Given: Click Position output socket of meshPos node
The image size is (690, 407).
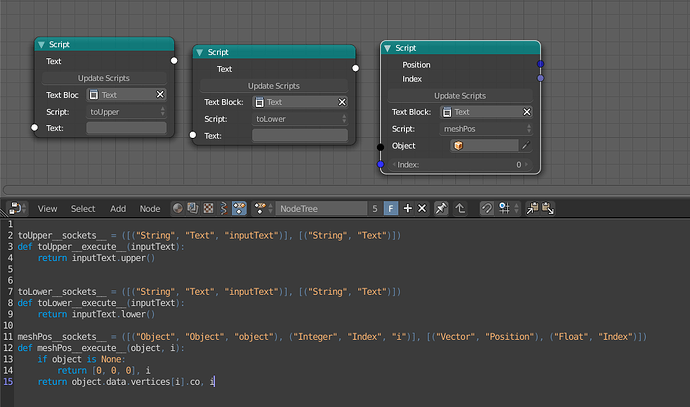Looking at the screenshot, I should click(x=540, y=64).
